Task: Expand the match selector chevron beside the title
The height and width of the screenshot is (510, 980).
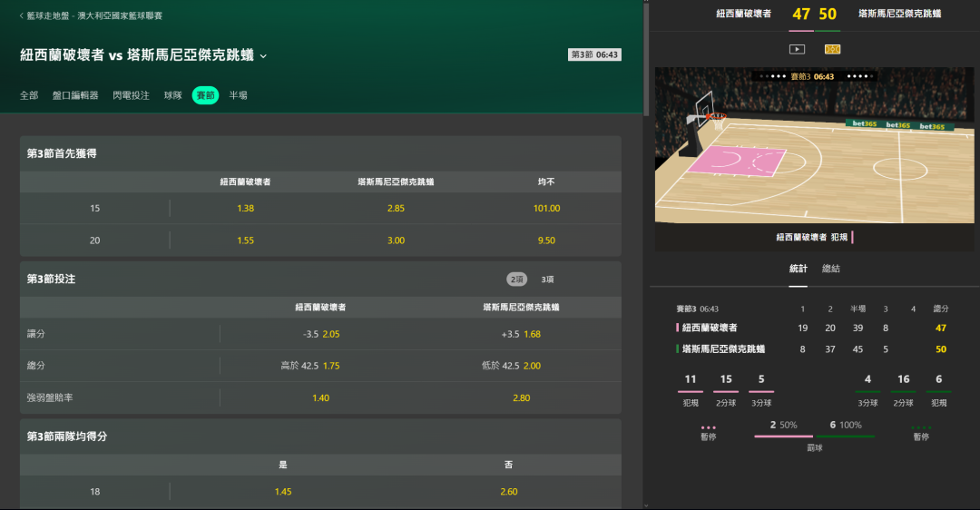Action: tap(263, 56)
